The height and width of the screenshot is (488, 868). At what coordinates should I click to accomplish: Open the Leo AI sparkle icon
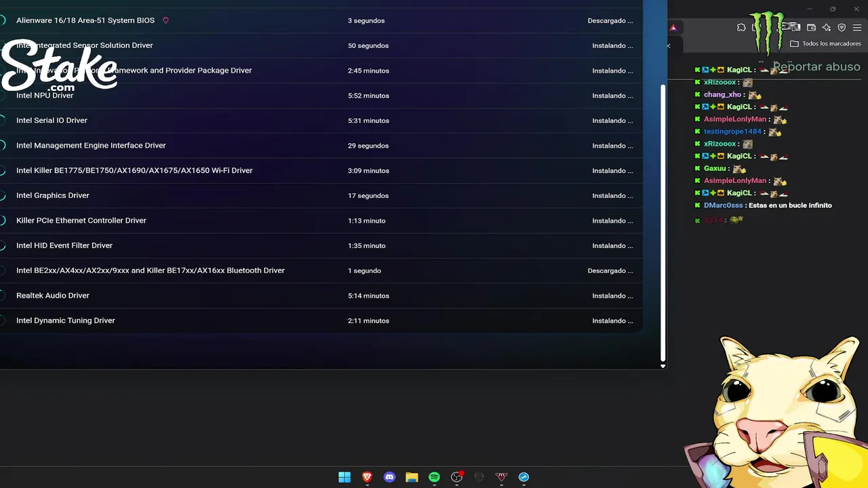point(827,28)
